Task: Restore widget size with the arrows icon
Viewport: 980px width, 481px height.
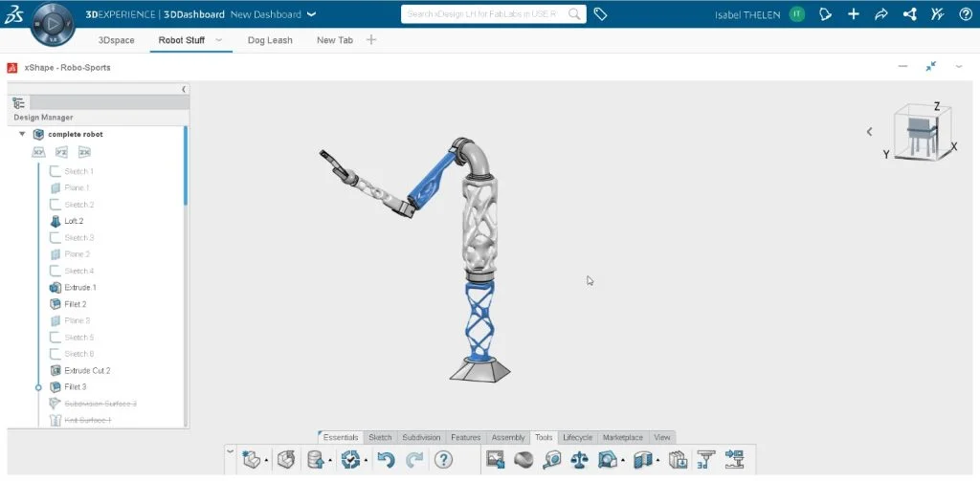Action: tap(931, 66)
